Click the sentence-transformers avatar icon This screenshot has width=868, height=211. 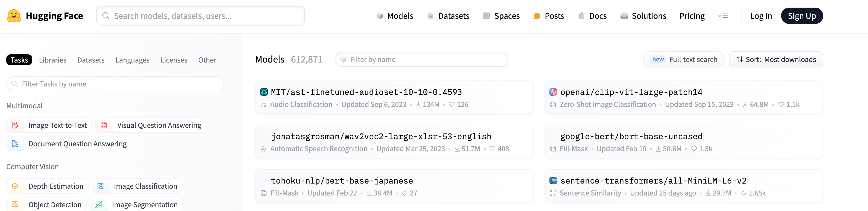coord(553,181)
